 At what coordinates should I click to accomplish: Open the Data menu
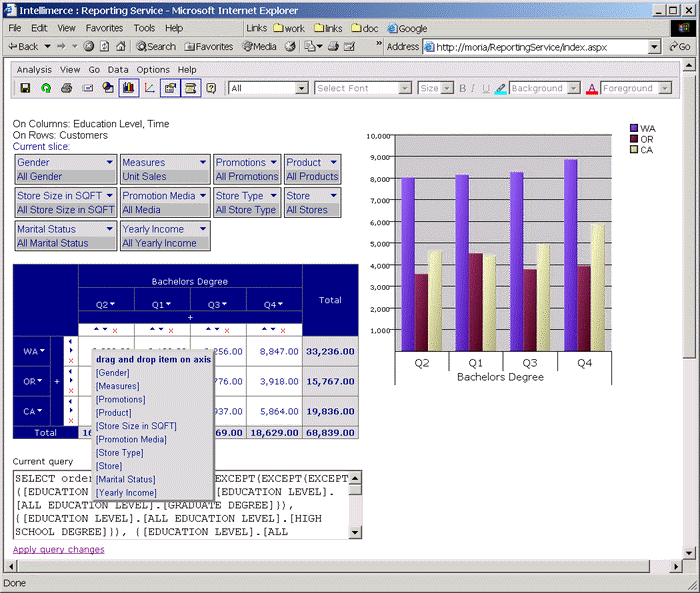pyautogui.click(x=118, y=70)
